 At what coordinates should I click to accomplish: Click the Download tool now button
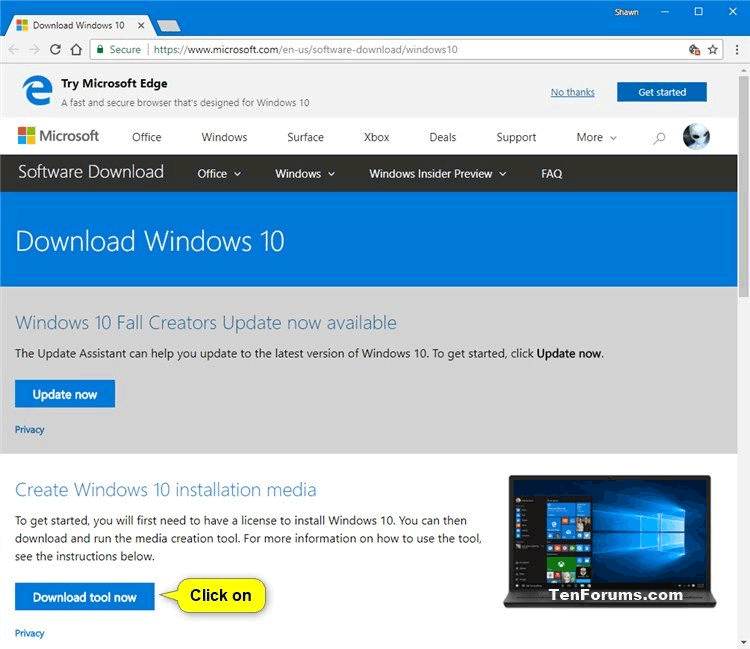click(x=84, y=597)
